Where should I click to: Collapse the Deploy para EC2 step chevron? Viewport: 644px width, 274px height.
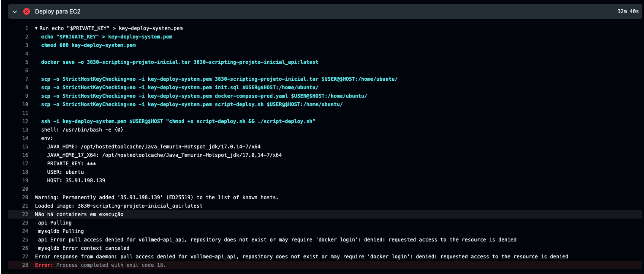15,11
